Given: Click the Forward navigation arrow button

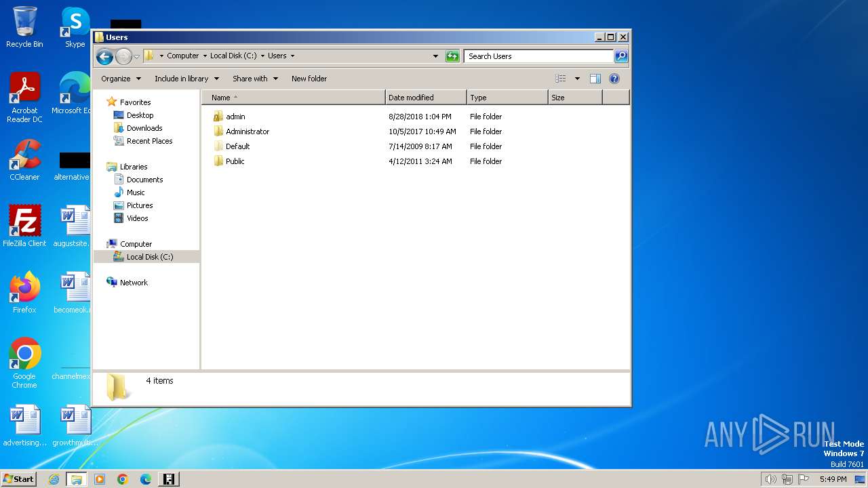Looking at the screenshot, I should (x=123, y=56).
